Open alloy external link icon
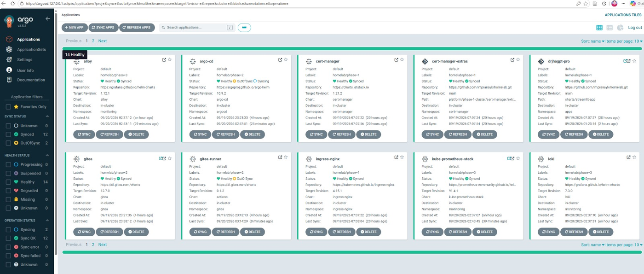The width and height of the screenshot is (644, 274). tap(164, 60)
